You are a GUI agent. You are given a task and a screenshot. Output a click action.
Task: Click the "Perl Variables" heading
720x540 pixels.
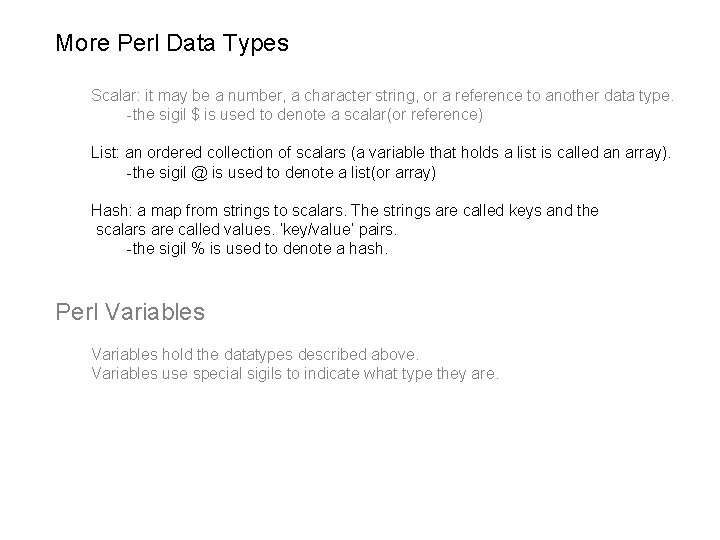pos(130,312)
